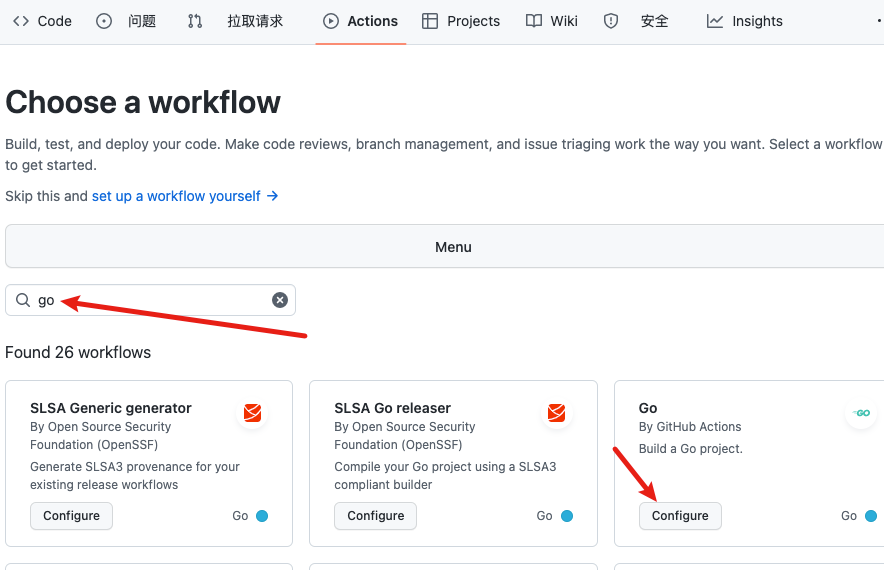Click the SLSA Go releaser OpenSSF logo
Viewport: 884px width, 570px height.
(x=557, y=413)
